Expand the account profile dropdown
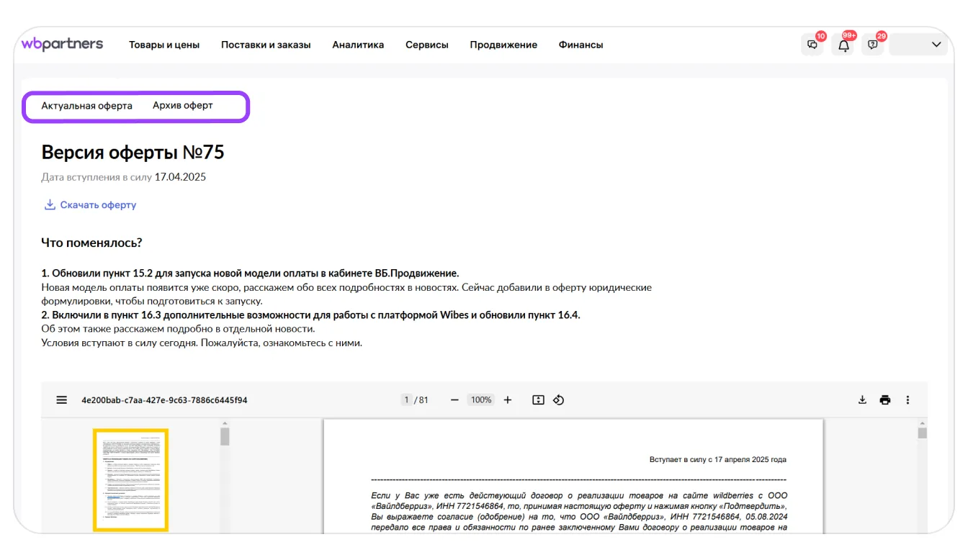 tap(918, 45)
